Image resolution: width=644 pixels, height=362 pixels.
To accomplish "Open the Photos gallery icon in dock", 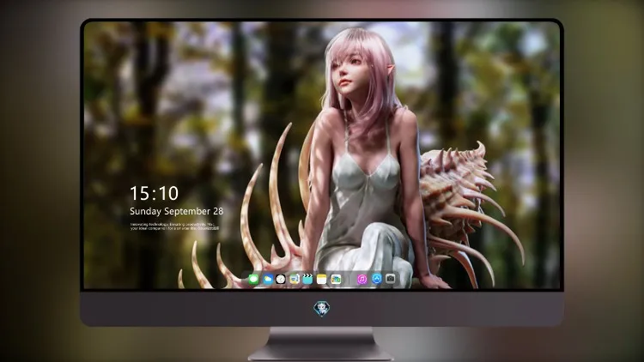I will 336,280.
